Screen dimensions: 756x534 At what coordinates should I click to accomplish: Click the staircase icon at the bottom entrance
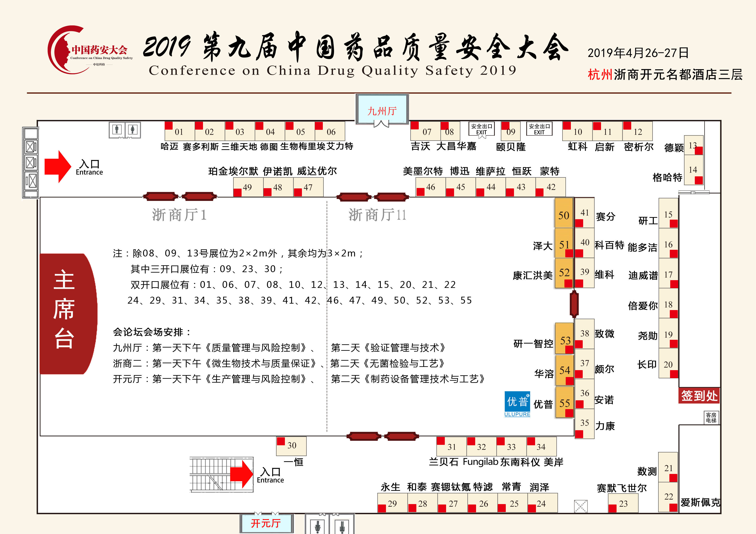coord(214,474)
